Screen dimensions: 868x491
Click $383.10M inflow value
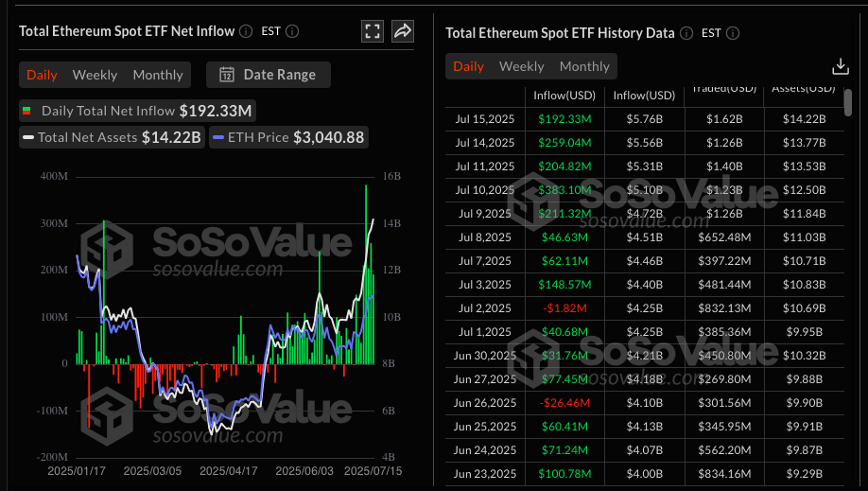click(564, 190)
